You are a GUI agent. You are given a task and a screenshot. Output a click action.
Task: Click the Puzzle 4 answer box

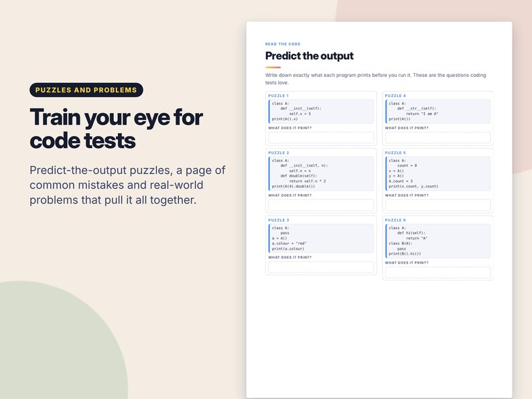pyautogui.click(x=438, y=138)
